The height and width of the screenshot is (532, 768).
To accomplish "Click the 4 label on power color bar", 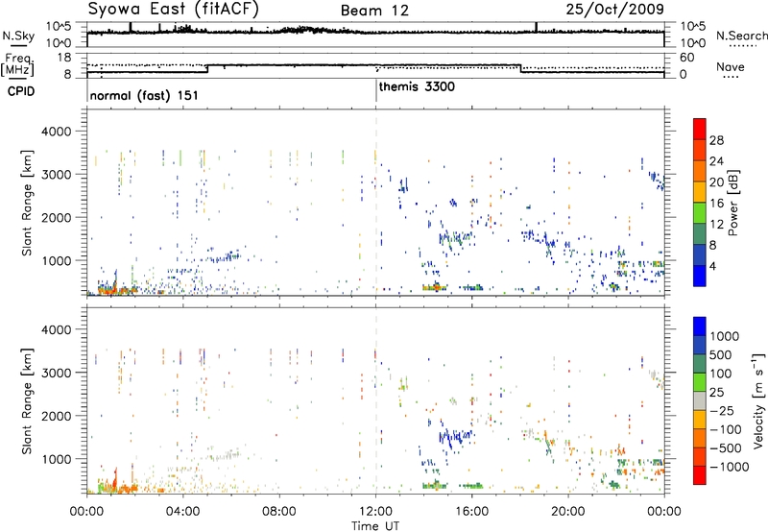I will click(x=712, y=266).
